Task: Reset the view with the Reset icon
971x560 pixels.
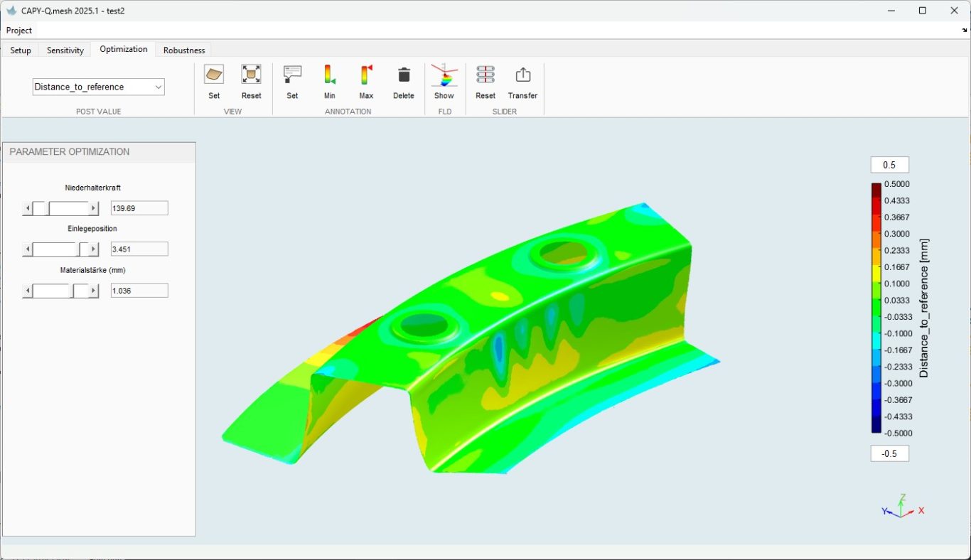Action: coord(251,75)
